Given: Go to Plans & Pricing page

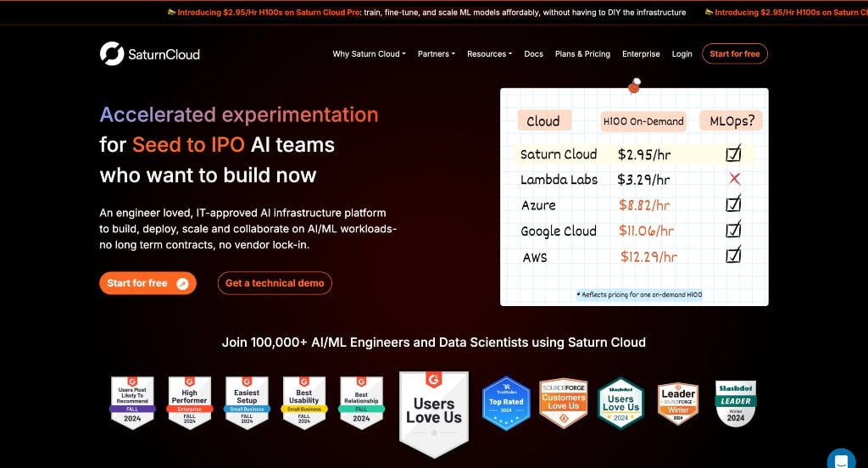Looking at the screenshot, I should [x=582, y=53].
